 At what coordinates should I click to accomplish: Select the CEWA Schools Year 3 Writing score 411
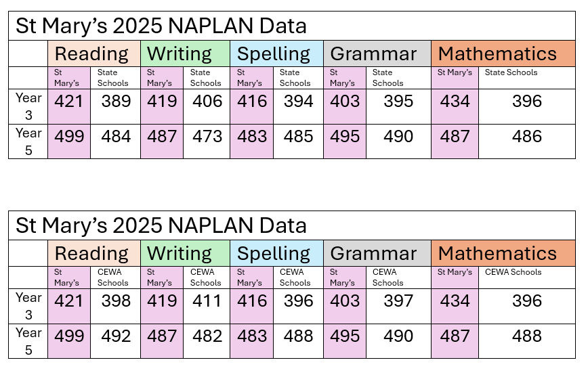[207, 301]
